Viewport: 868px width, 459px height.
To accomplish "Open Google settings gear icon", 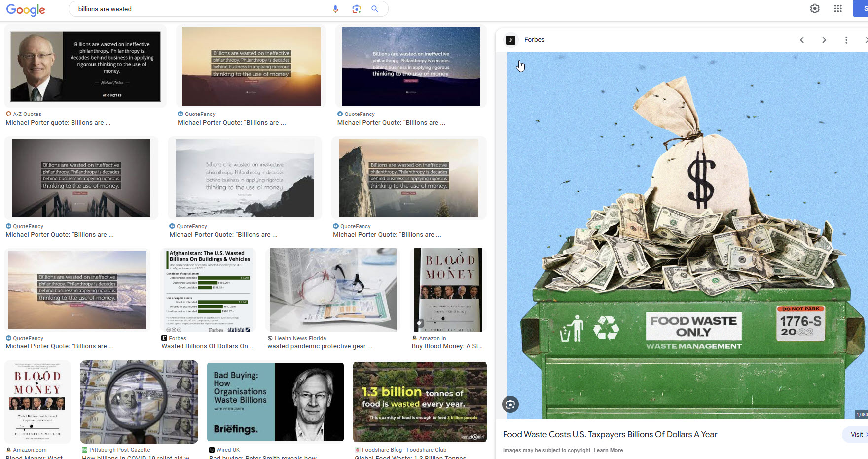I will (x=815, y=8).
